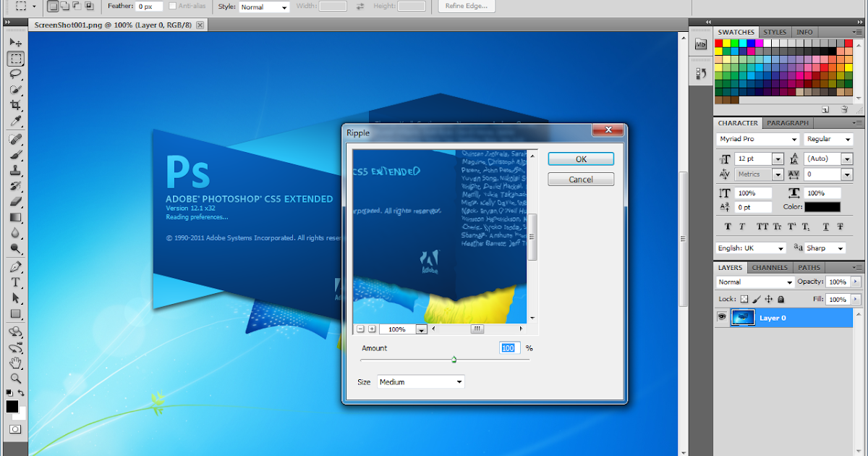Screen dimensions: 868x456
Task: Select the 3D Camera Rotate tool
Action: (x=15, y=347)
